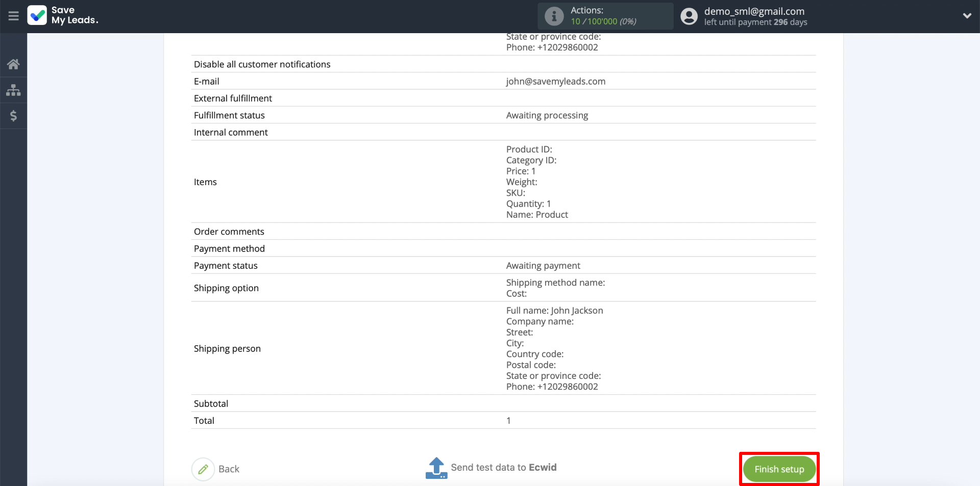Click Full name: John Jackson line
This screenshot has height=486, width=980.
point(554,311)
